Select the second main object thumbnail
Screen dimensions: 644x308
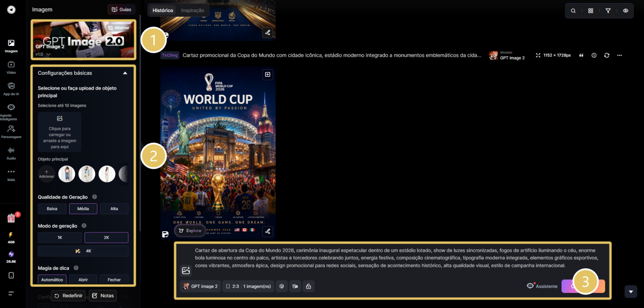click(87, 174)
